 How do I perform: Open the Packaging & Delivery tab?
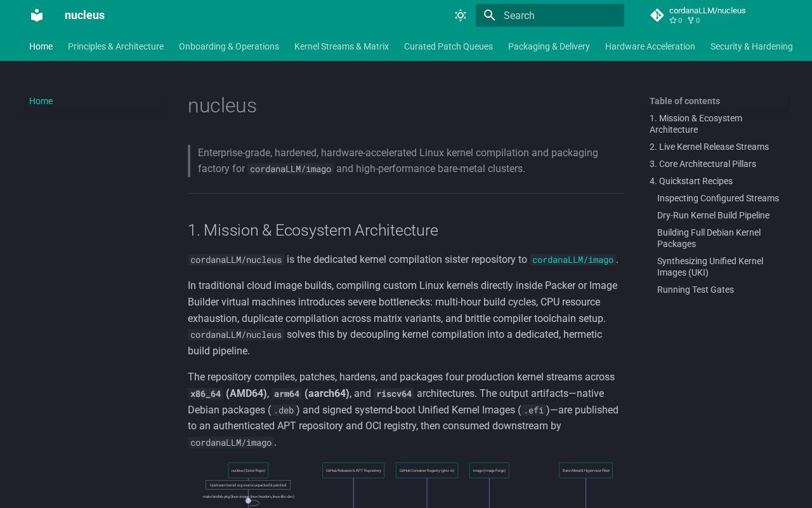coord(549,46)
